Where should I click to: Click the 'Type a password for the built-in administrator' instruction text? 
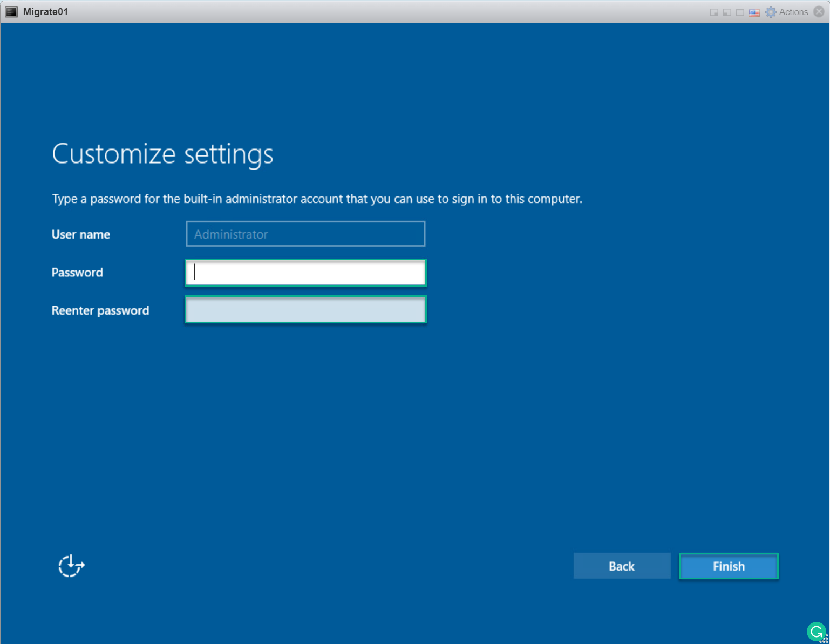pos(317,199)
